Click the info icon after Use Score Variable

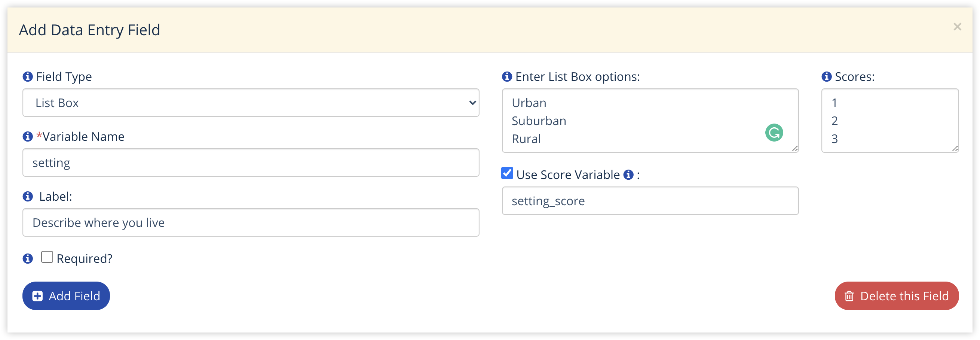point(628,174)
